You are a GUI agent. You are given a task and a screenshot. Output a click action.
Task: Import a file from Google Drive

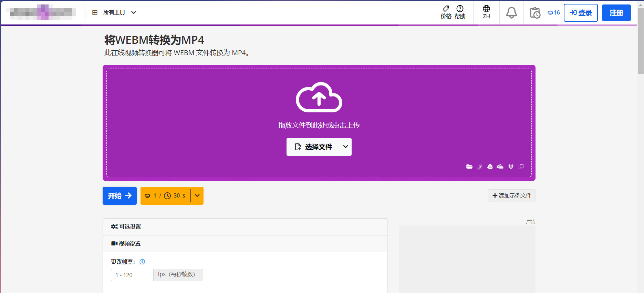point(490,167)
